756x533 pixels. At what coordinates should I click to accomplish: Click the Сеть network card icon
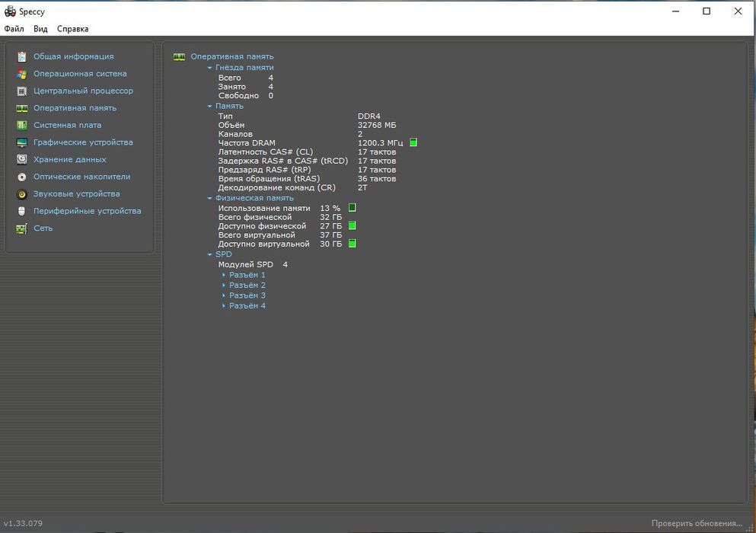pyautogui.click(x=21, y=228)
